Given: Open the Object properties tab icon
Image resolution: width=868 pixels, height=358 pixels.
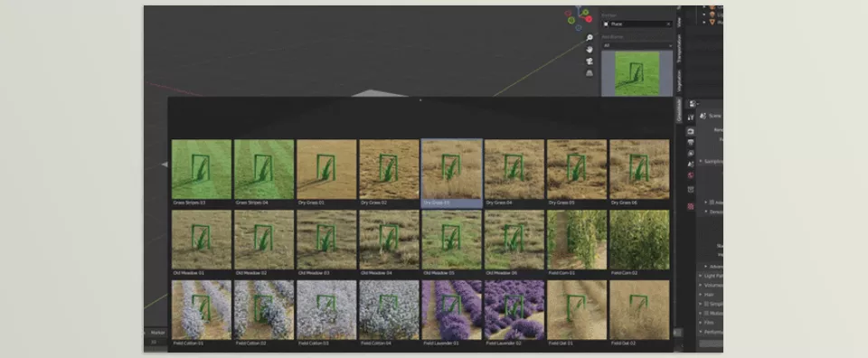Looking at the screenshot, I should pos(690,189).
